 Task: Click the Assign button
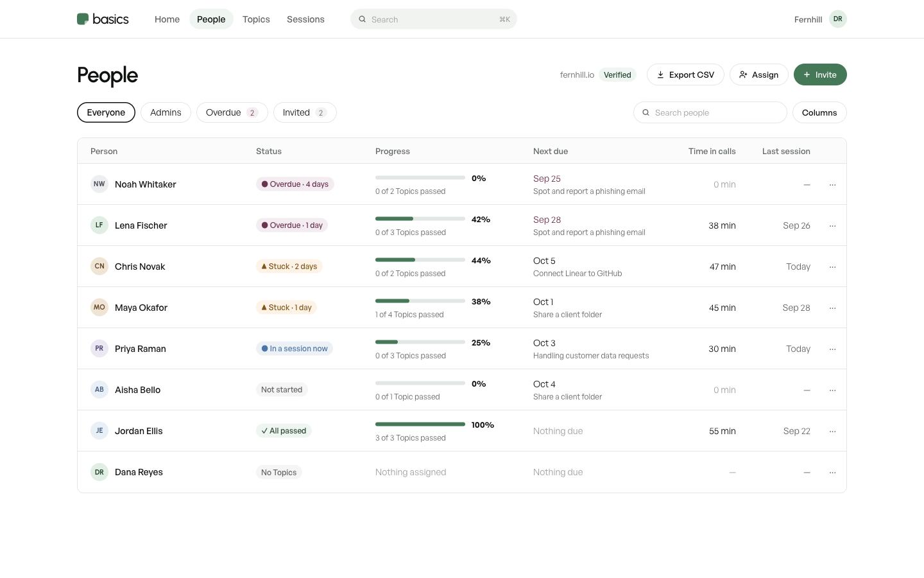758,74
